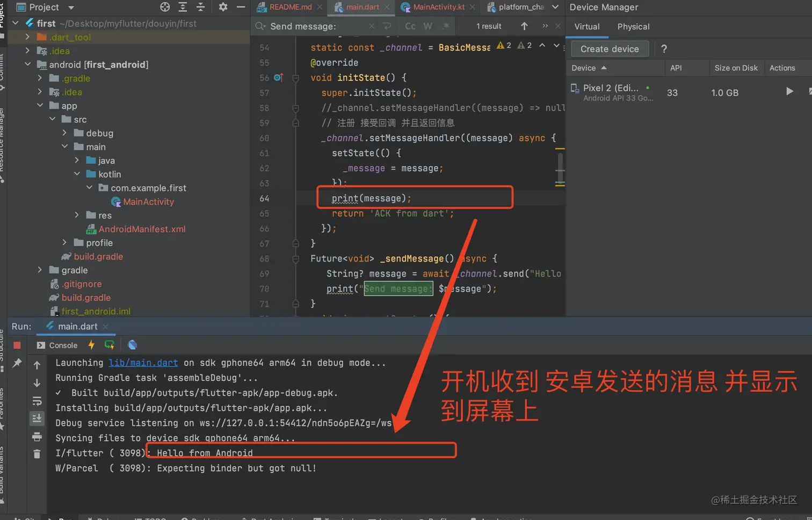Click the down arrow in console sidebar
The width and height of the screenshot is (812, 520).
tap(37, 383)
